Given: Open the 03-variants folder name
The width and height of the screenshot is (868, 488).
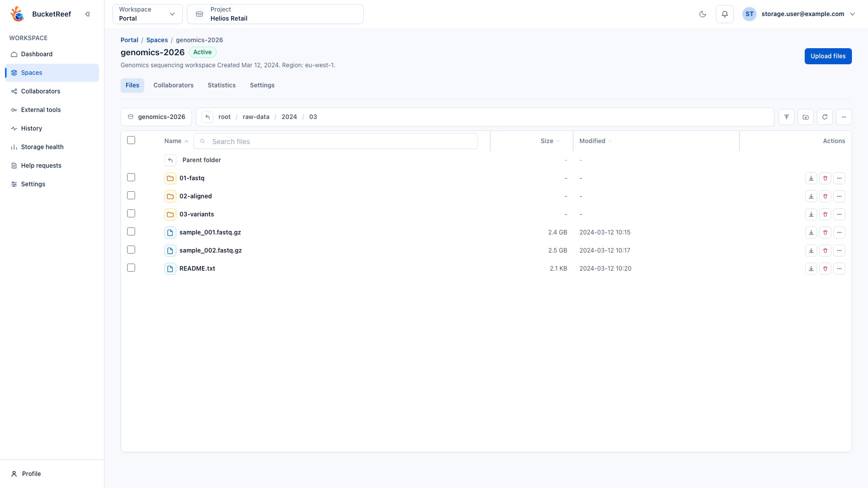Looking at the screenshot, I should coord(197,214).
